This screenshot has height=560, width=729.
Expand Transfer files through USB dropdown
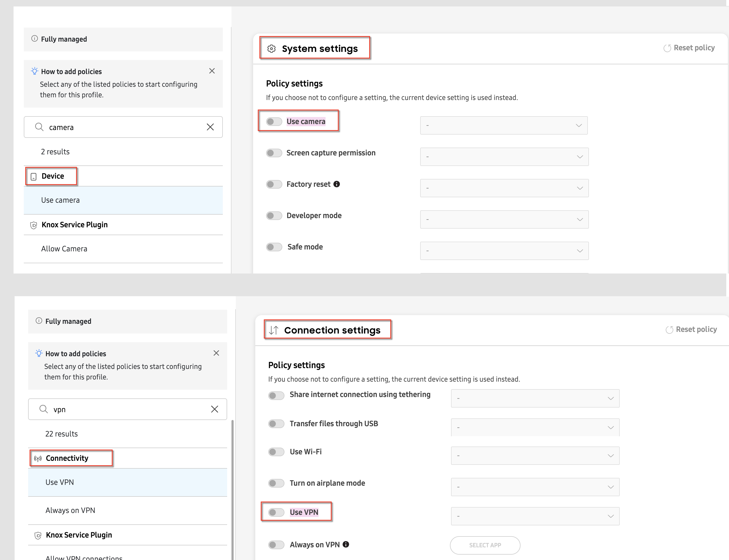click(x=535, y=427)
